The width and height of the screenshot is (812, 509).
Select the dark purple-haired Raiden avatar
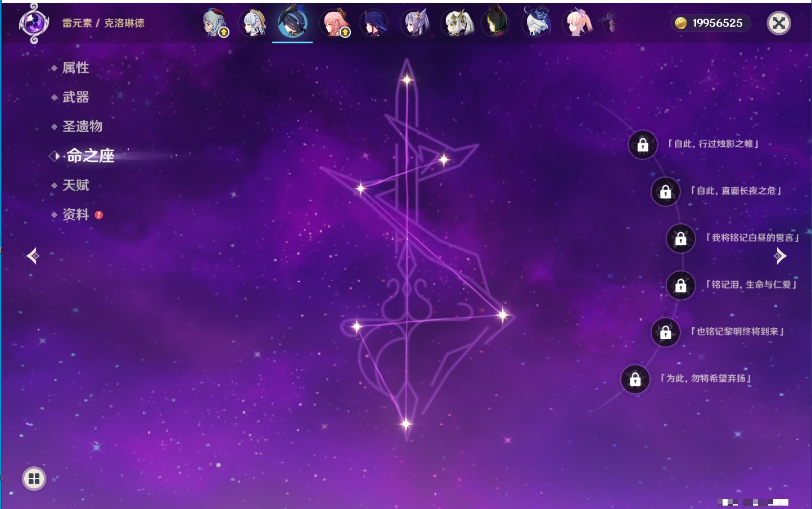tap(375, 23)
